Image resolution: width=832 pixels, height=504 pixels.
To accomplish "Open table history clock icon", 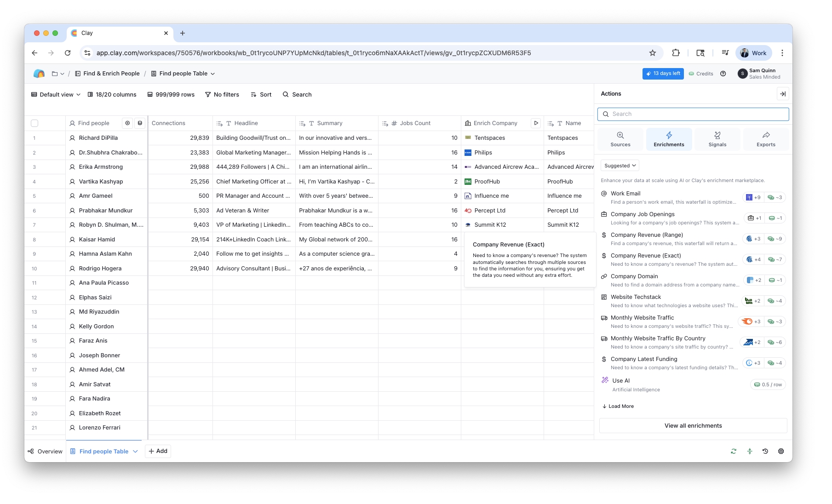I will 765,452.
